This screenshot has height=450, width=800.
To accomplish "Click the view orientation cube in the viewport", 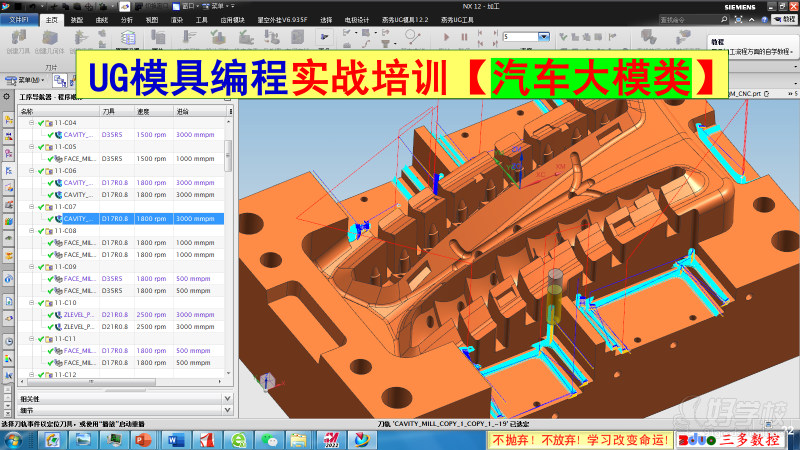I will [267, 381].
